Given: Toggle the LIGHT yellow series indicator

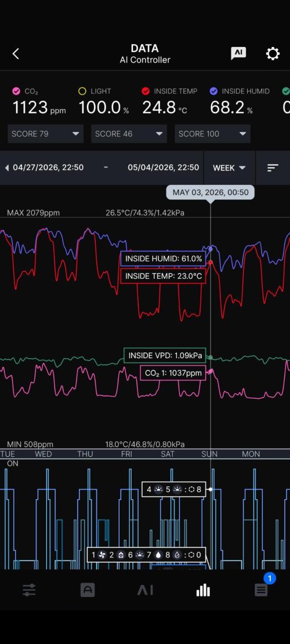Looking at the screenshot, I should (82, 91).
